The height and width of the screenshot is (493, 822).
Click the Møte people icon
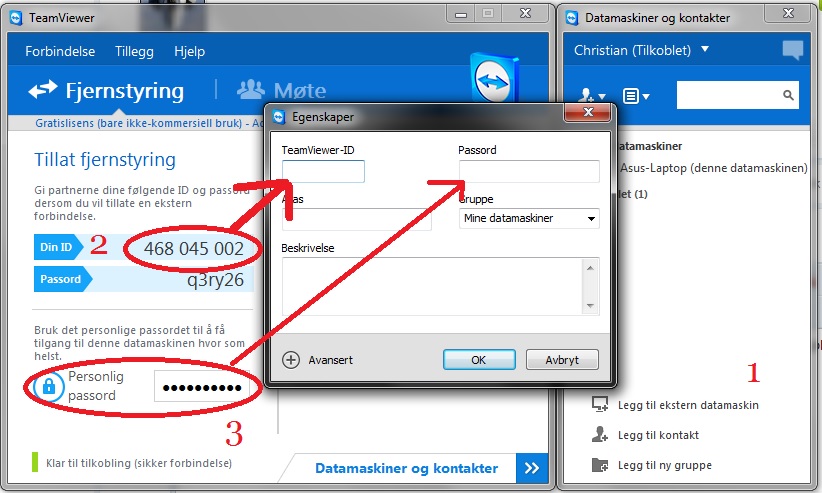pos(251,90)
